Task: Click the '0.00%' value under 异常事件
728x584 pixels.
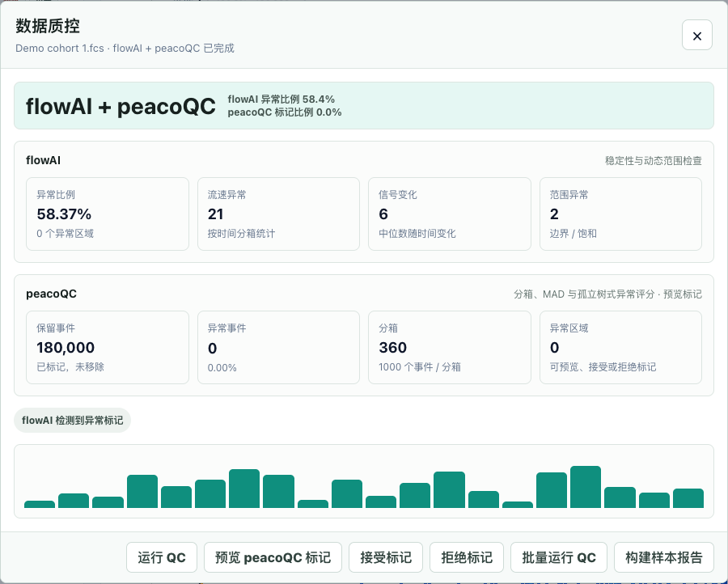Action: [222, 368]
